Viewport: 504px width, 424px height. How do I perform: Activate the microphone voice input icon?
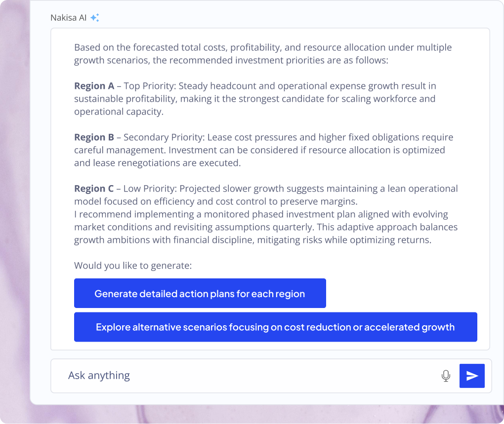(446, 376)
